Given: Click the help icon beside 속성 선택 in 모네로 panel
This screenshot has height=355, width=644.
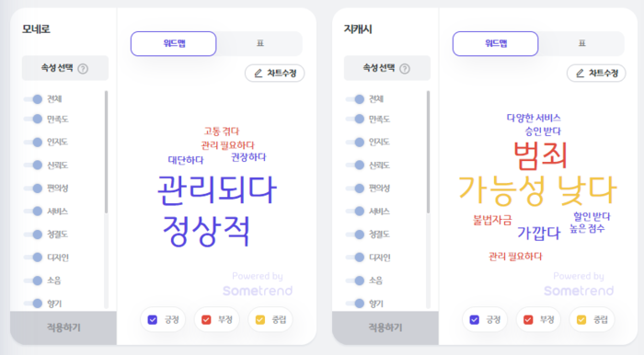Looking at the screenshot, I should [83, 69].
